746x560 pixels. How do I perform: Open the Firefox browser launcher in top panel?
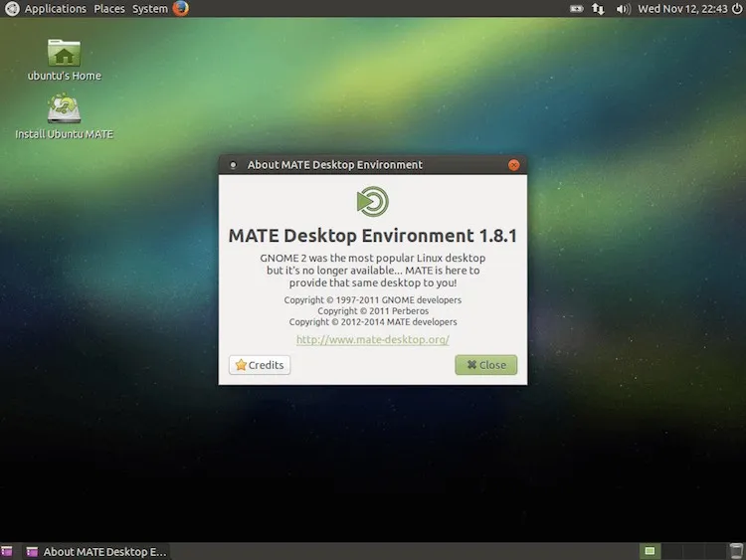pyautogui.click(x=180, y=9)
